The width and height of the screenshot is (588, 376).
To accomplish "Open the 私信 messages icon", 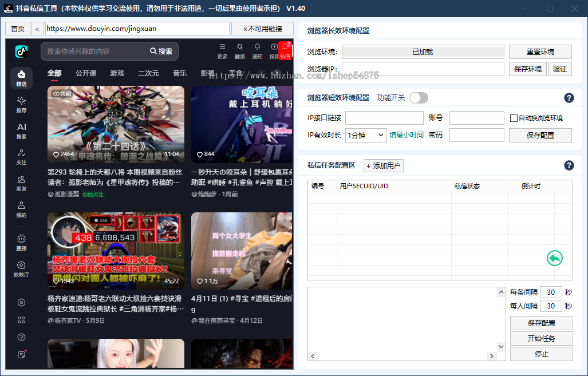I will pyautogui.click(x=285, y=51).
